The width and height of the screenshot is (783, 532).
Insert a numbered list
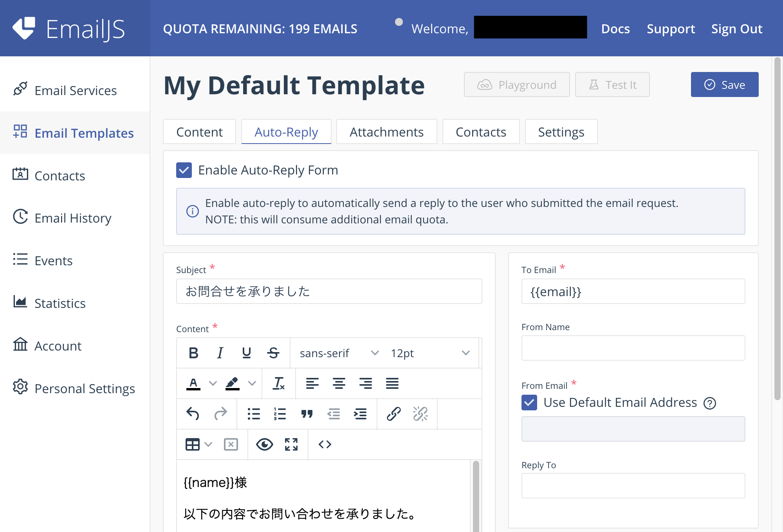point(280,413)
